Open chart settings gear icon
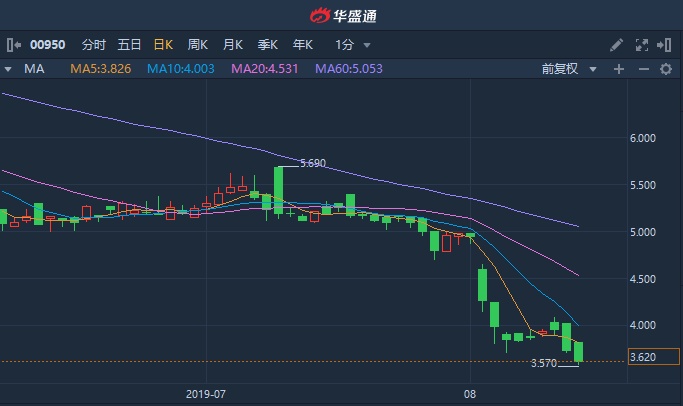This screenshot has height=406, width=683. (666, 69)
